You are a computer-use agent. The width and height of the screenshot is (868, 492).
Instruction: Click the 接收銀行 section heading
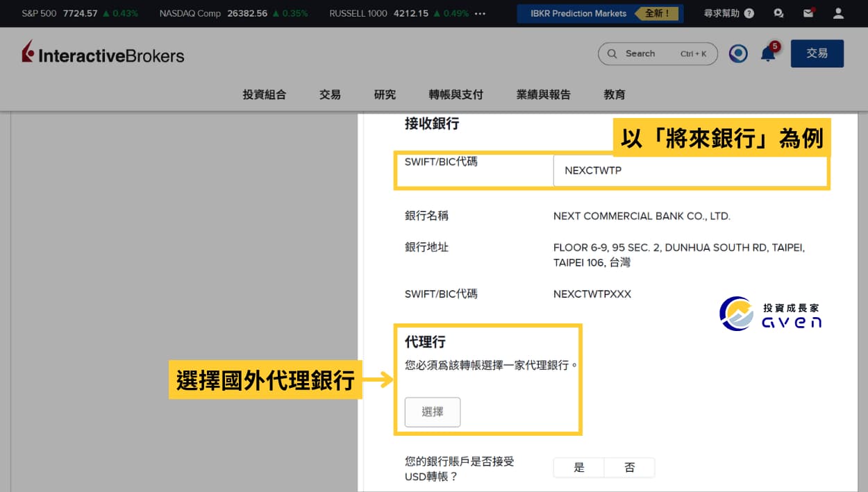(432, 124)
